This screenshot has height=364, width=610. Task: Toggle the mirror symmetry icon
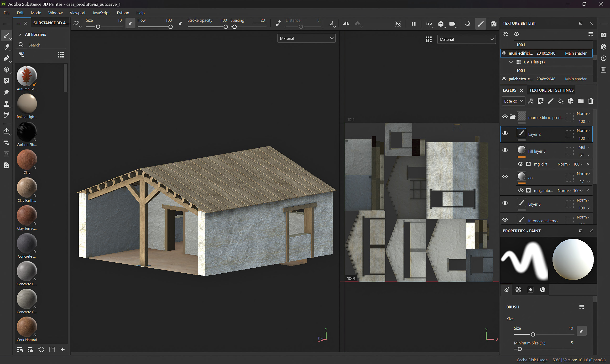[x=346, y=24]
